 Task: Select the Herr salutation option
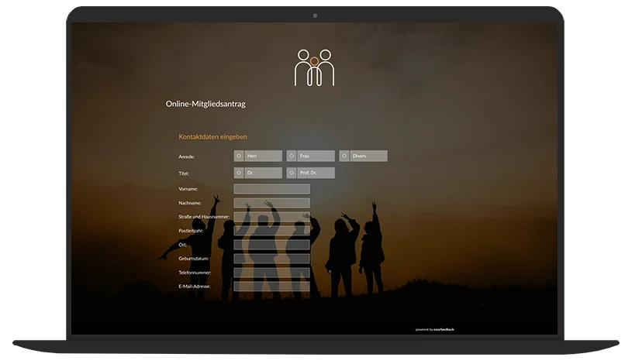239,156
